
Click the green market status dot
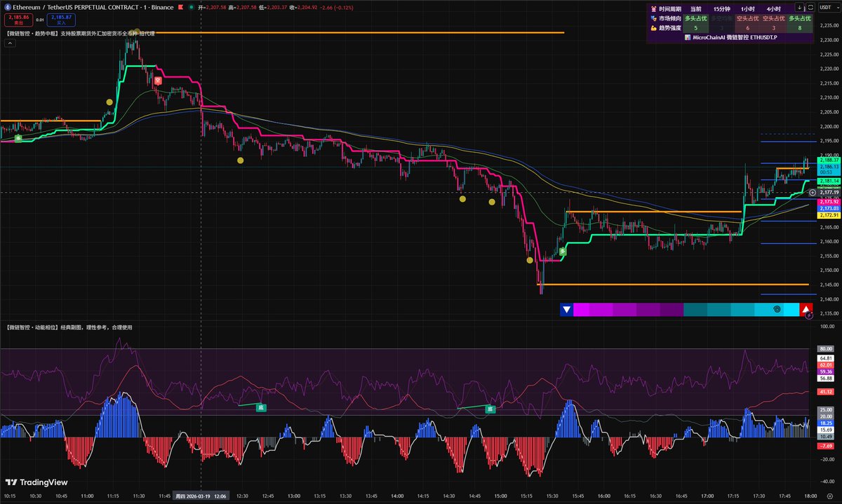click(192, 7)
